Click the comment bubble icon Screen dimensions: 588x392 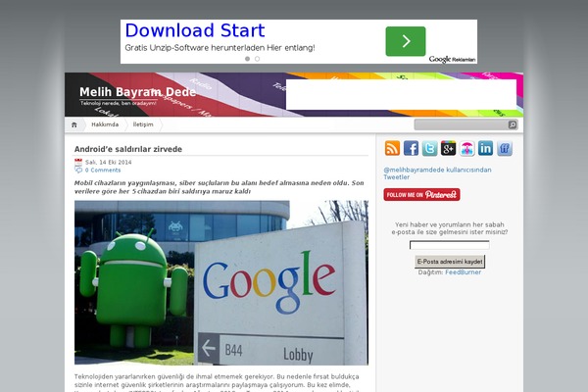point(78,171)
